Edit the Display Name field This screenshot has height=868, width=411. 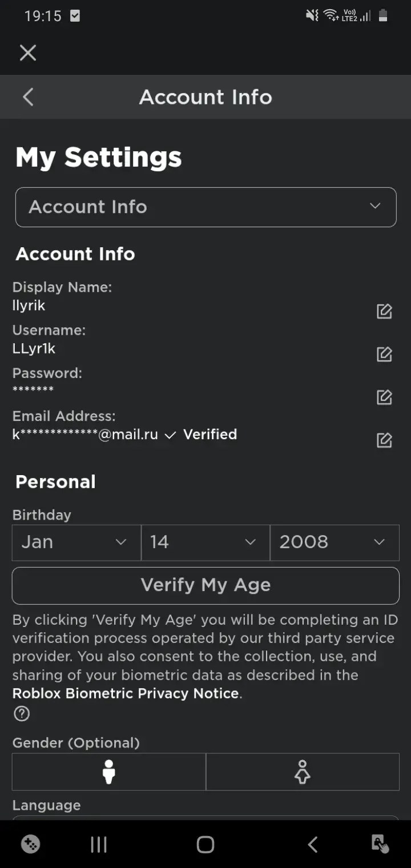(384, 311)
